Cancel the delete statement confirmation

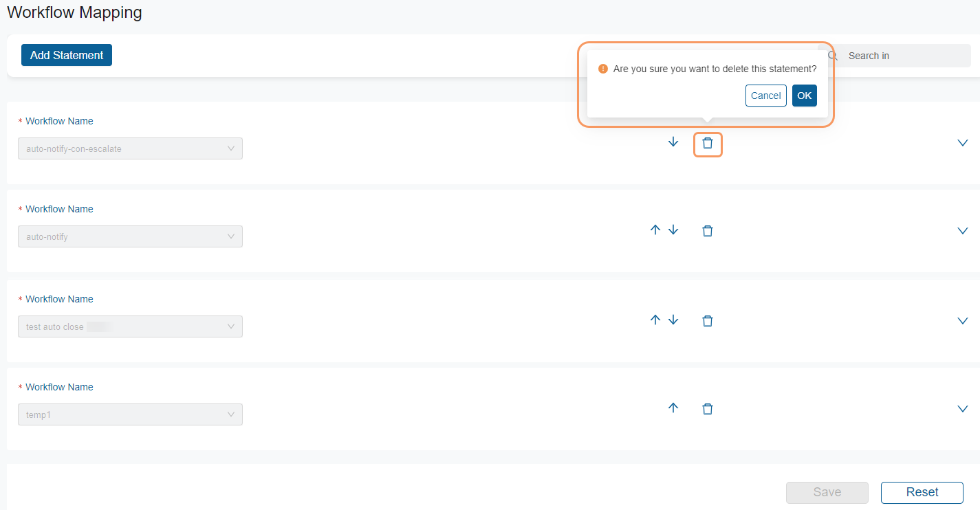(x=765, y=96)
